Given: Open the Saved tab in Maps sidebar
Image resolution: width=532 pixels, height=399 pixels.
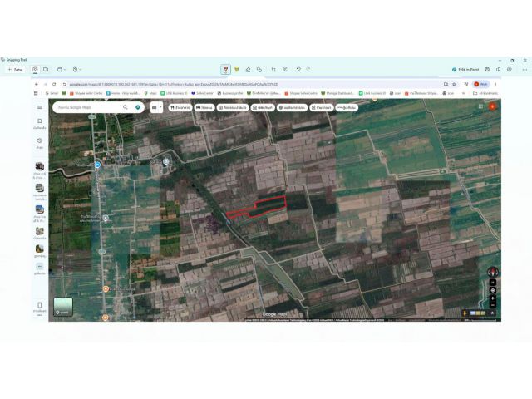Looking at the screenshot, I should pos(40,124).
